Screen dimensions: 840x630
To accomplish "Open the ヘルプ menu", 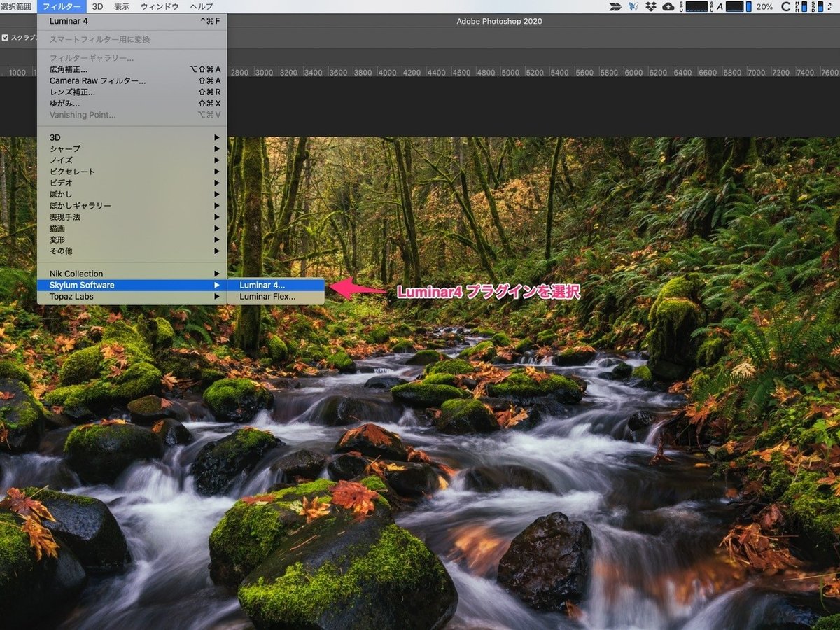I will [202, 6].
